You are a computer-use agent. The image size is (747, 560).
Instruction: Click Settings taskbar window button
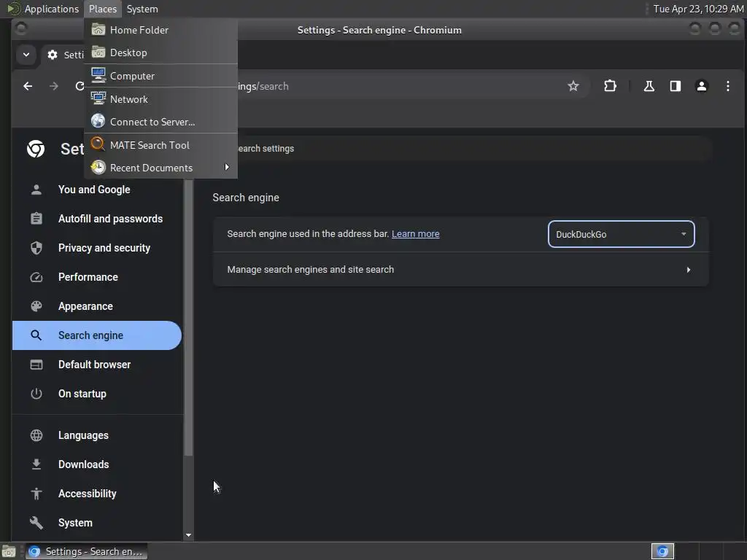coord(87,551)
